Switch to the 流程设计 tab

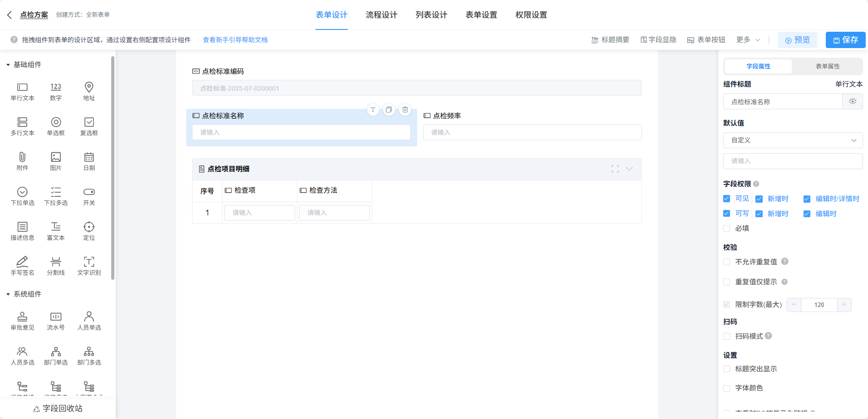pos(381,15)
